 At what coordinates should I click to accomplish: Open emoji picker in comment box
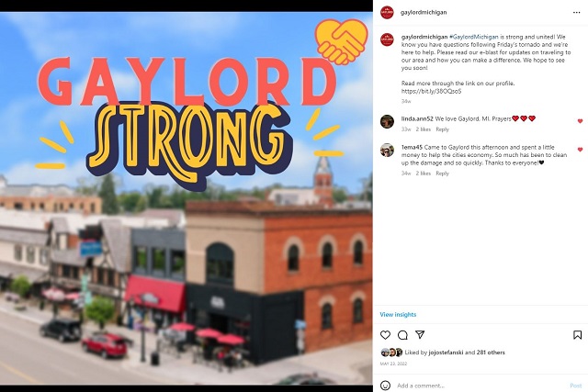click(385, 386)
